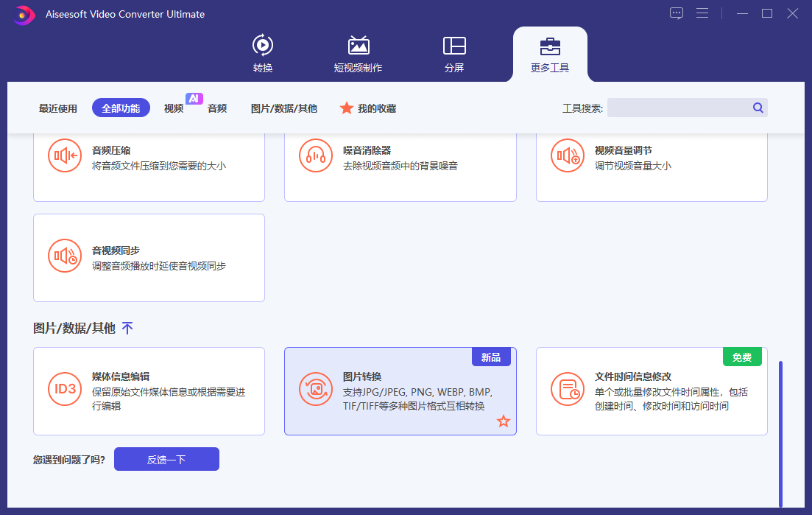Collapse the 图片/数据/其他 section with its arrow
Image resolution: width=812 pixels, height=515 pixels.
[127, 328]
